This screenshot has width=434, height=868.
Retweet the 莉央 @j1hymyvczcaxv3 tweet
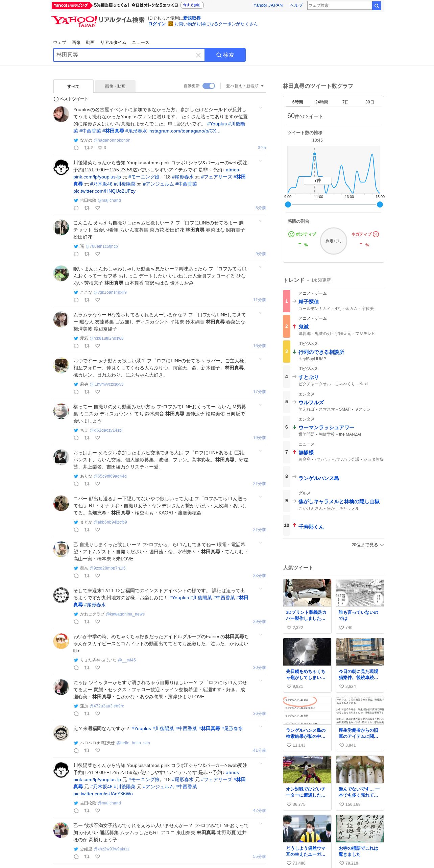[x=87, y=392]
